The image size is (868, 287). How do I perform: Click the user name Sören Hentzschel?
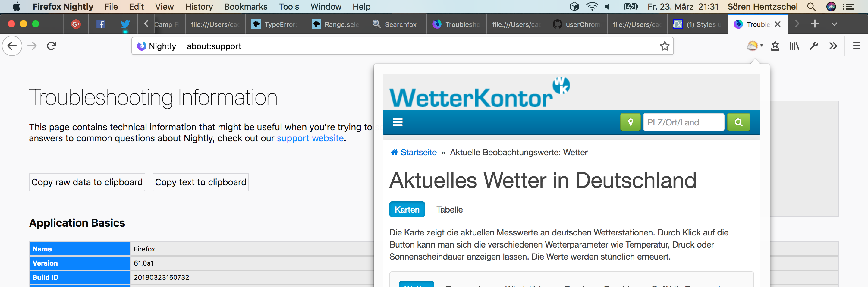click(x=763, y=7)
